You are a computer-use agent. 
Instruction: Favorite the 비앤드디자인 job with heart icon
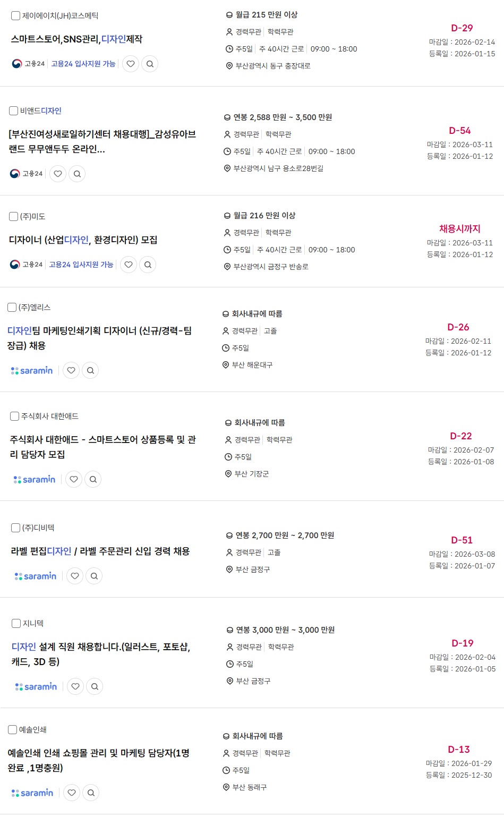click(x=58, y=174)
